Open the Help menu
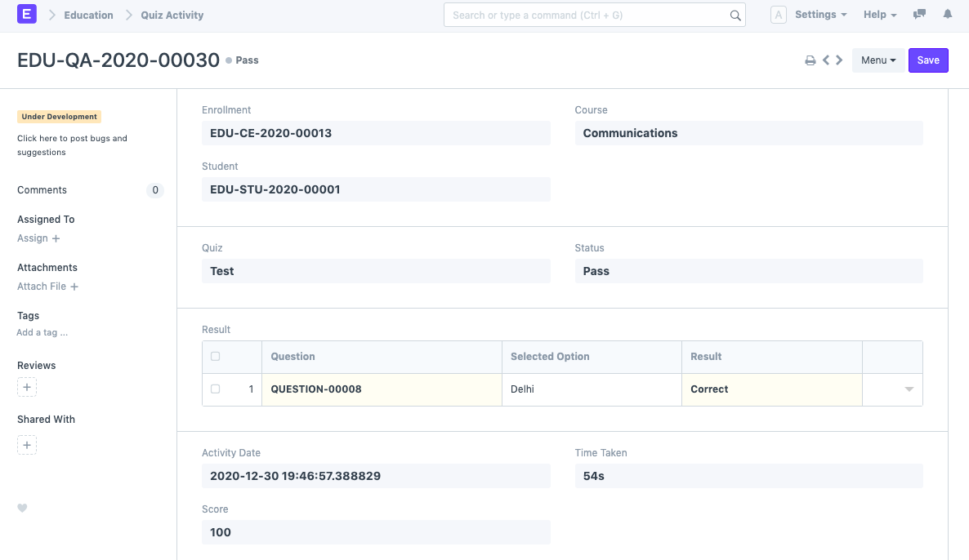The height and width of the screenshot is (560, 969). pos(880,15)
